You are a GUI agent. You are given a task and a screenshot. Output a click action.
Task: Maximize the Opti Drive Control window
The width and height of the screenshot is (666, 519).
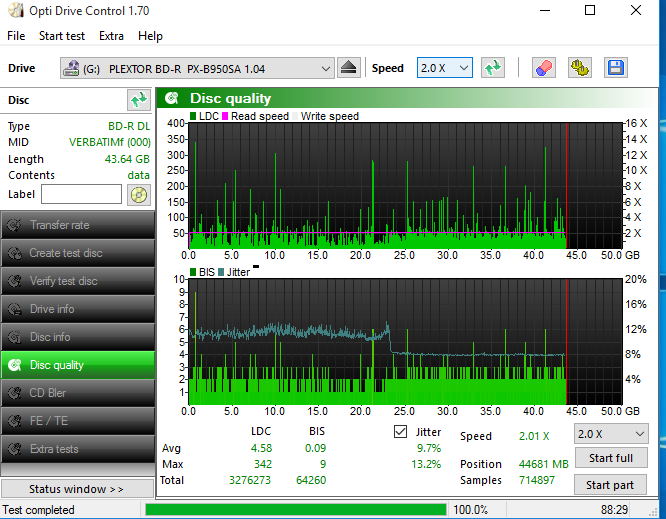[x=590, y=10]
